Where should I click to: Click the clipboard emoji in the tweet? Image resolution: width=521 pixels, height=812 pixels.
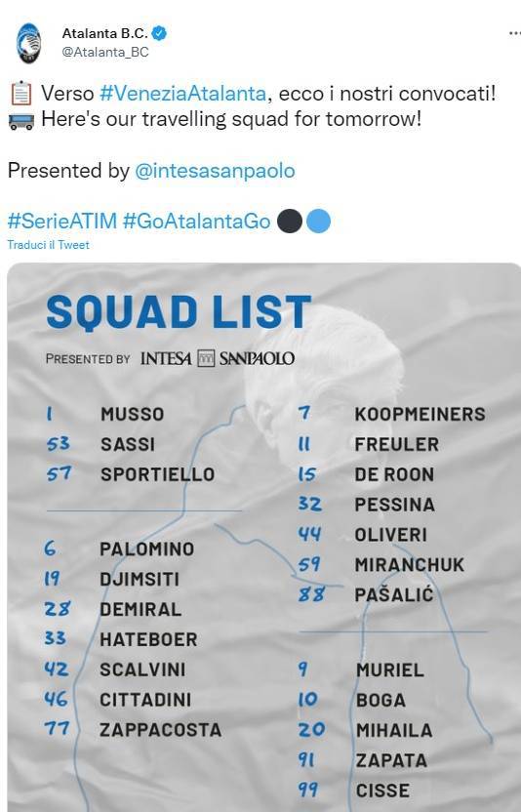click(x=21, y=94)
